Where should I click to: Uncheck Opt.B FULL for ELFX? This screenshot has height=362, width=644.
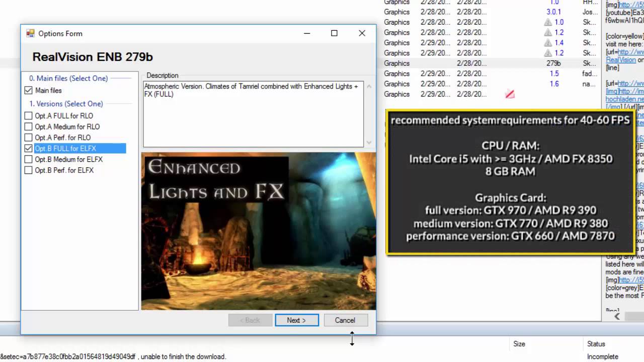tap(28, 148)
